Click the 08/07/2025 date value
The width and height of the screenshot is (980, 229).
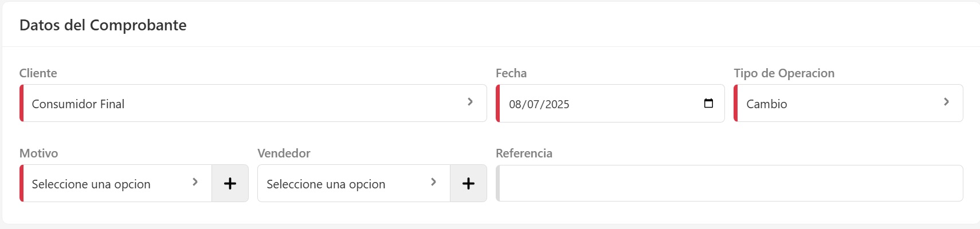539,104
